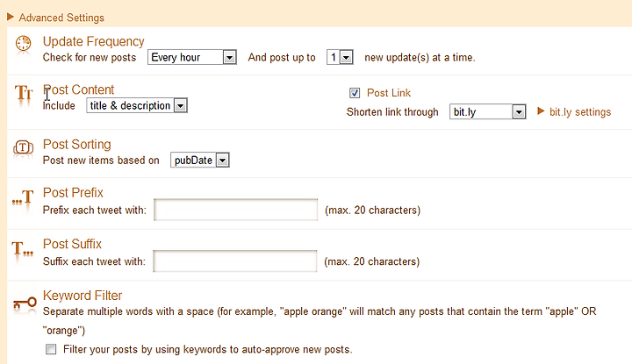Collapse the Advanced Settings arrow

click(11, 17)
